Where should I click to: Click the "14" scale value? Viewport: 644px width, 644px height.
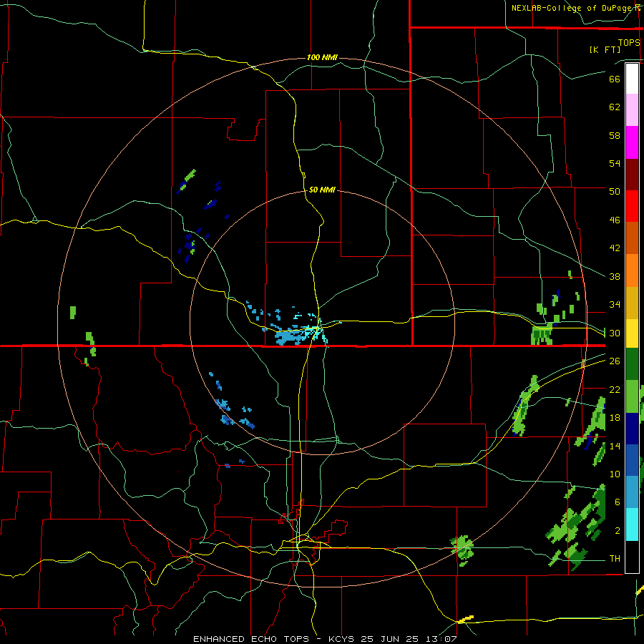(x=615, y=446)
